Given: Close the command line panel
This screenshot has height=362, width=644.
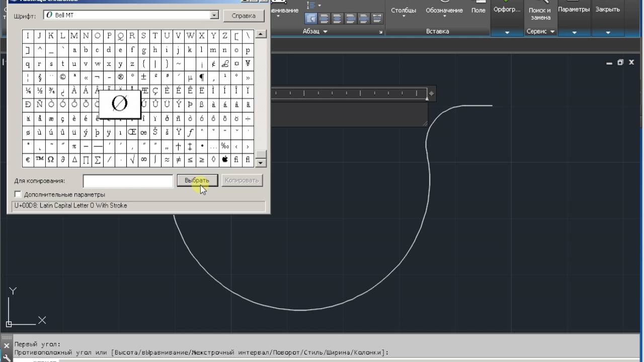Looking at the screenshot, I should [7, 346].
